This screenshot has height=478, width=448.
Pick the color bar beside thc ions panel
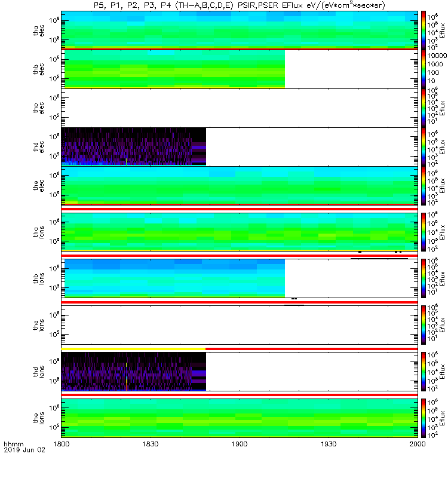click(x=424, y=325)
